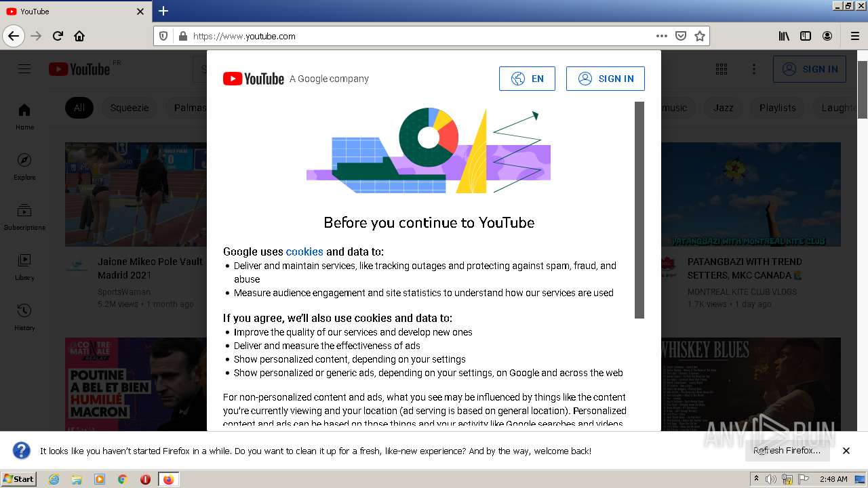This screenshot has height=488, width=868.
Task: Open PATANGBAZI WITH TREND SETTERS title
Action: [745, 268]
